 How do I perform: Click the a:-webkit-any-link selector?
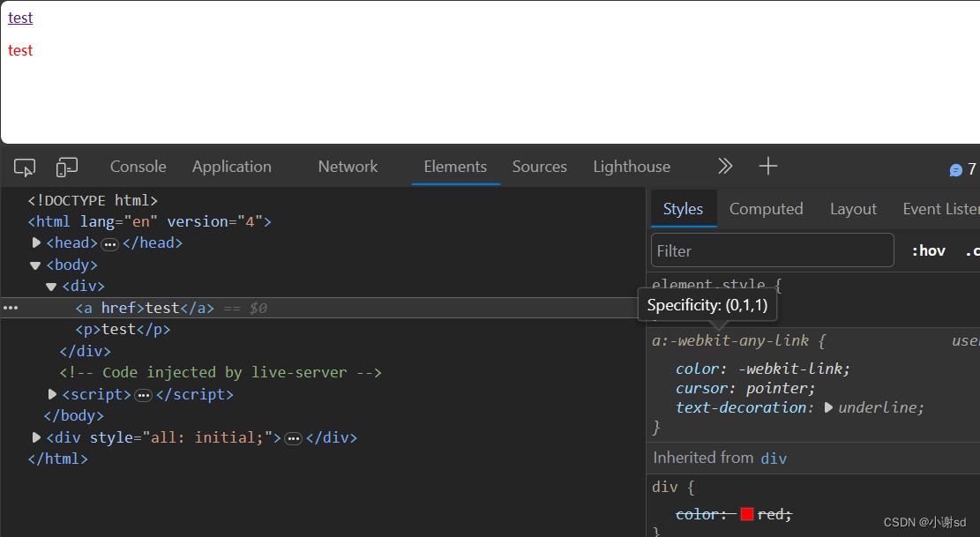click(x=730, y=340)
